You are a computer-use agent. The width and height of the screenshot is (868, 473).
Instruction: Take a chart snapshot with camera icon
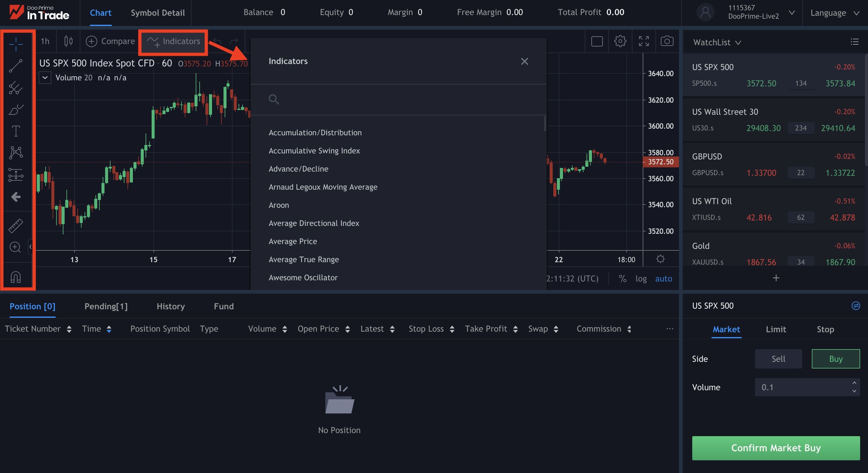(667, 41)
